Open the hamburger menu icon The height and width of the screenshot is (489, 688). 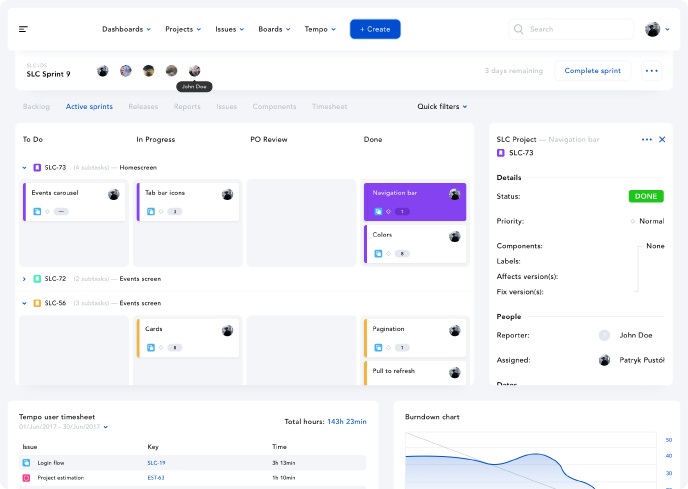point(23,29)
